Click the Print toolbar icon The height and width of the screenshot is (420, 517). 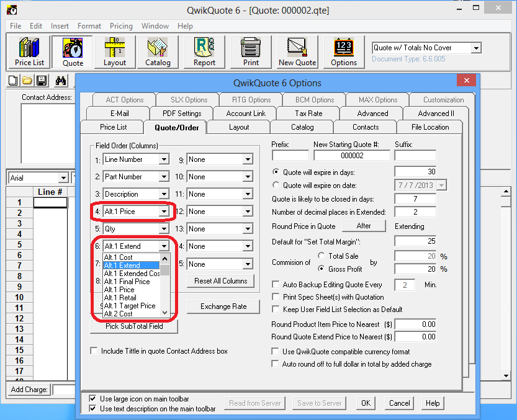[251, 52]
